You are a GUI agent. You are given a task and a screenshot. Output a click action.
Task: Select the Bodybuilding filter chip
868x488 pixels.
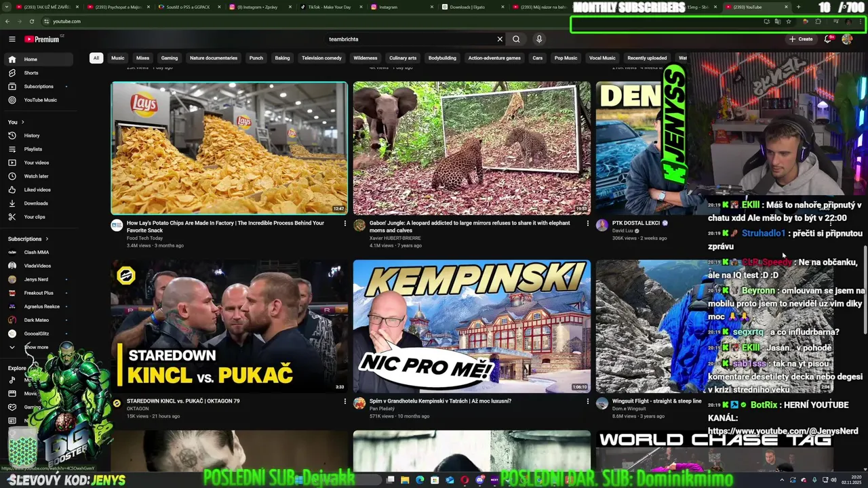tap(442, 58)
